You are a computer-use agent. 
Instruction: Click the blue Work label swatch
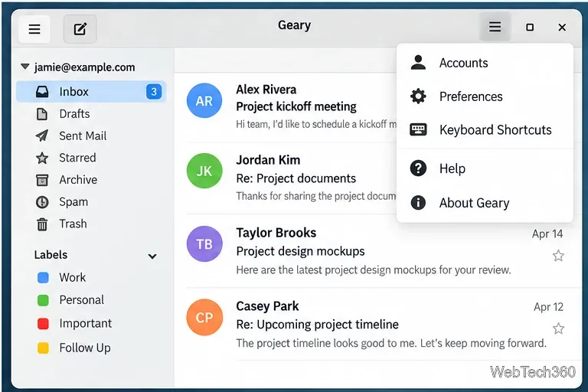point(43,278)
